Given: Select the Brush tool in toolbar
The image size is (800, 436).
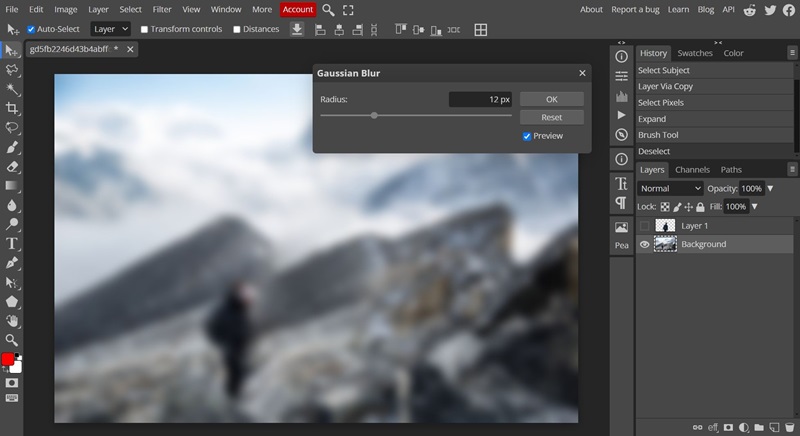Looking at the screenshot, I should tap(11, 147).
